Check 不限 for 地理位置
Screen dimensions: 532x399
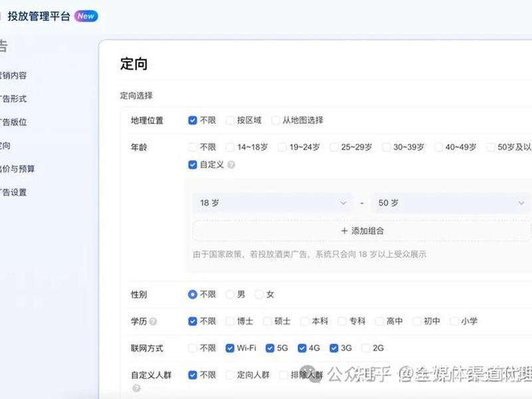coord(192,120)
